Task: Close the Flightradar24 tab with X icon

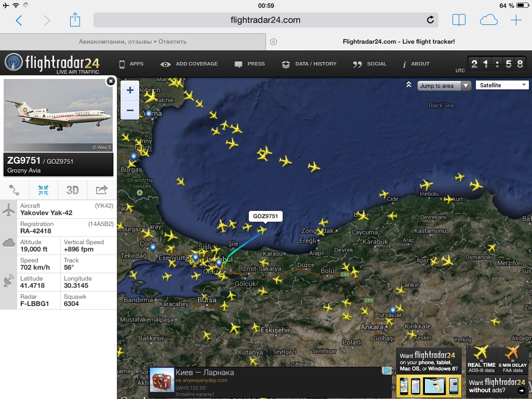Action: pyautogui.click(x=273, y=42)
